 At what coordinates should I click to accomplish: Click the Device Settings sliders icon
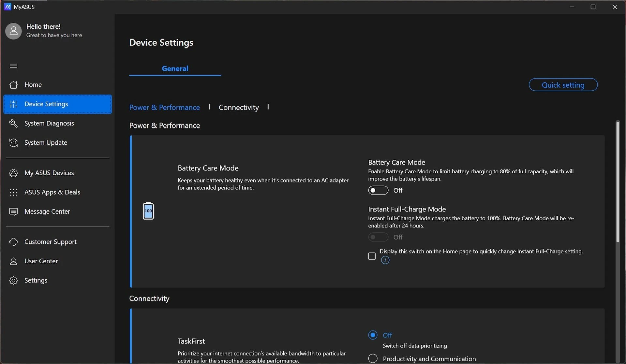13,104
